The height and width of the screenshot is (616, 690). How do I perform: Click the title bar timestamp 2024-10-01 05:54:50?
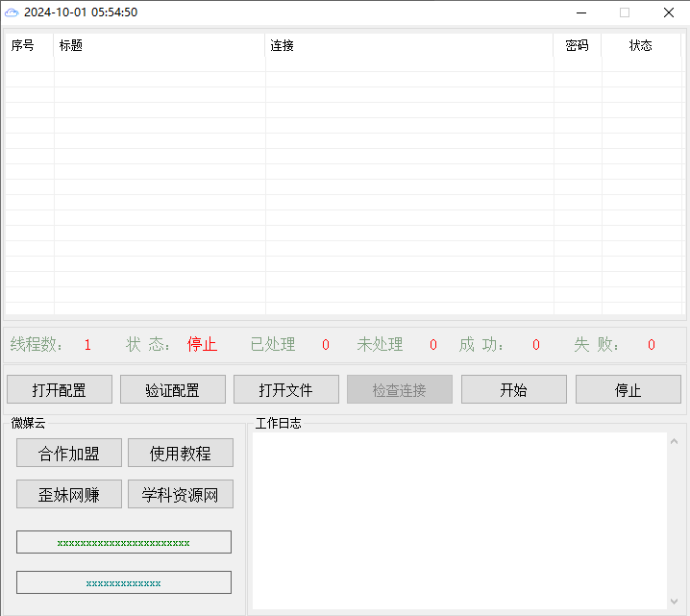[81, 12]
